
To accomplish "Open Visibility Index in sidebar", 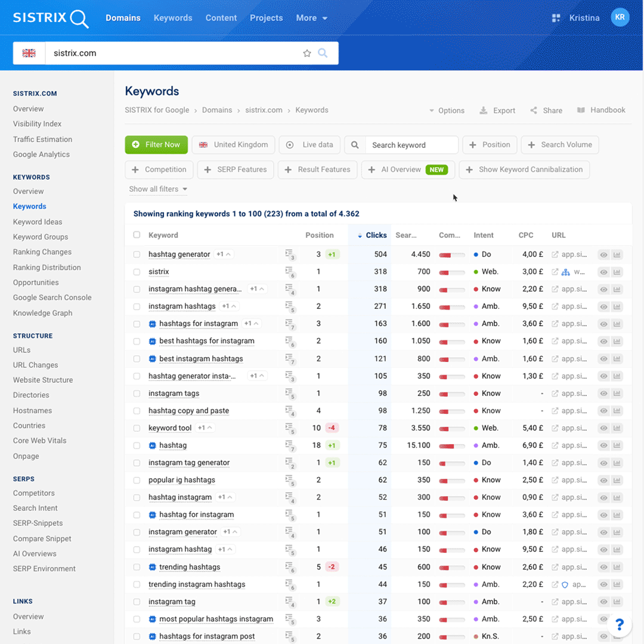I will [37, 123].
